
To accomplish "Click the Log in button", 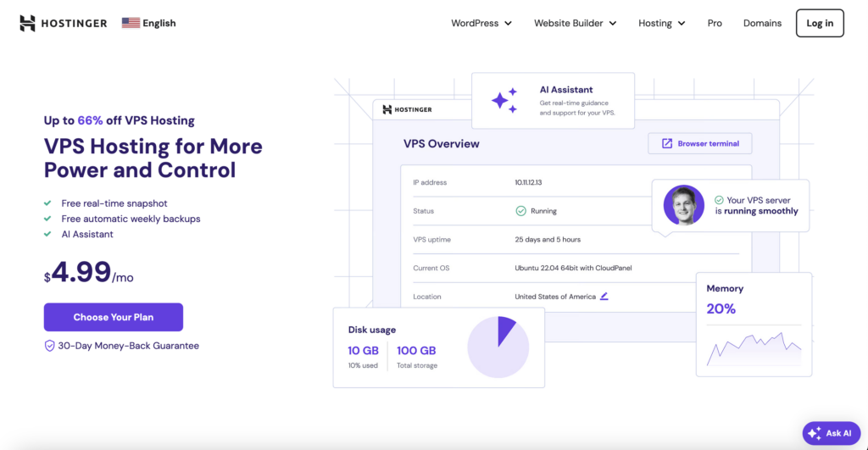I will [820, 23].
